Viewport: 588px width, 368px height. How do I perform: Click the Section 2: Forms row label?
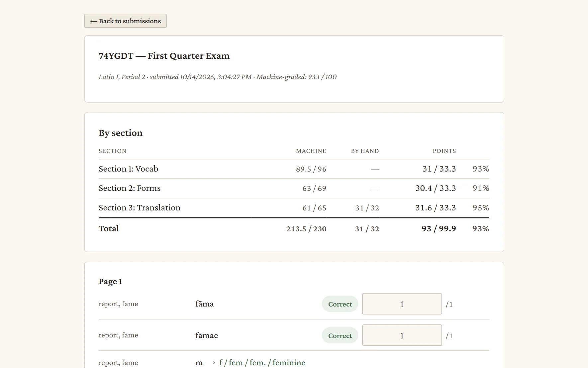[130, 188]
